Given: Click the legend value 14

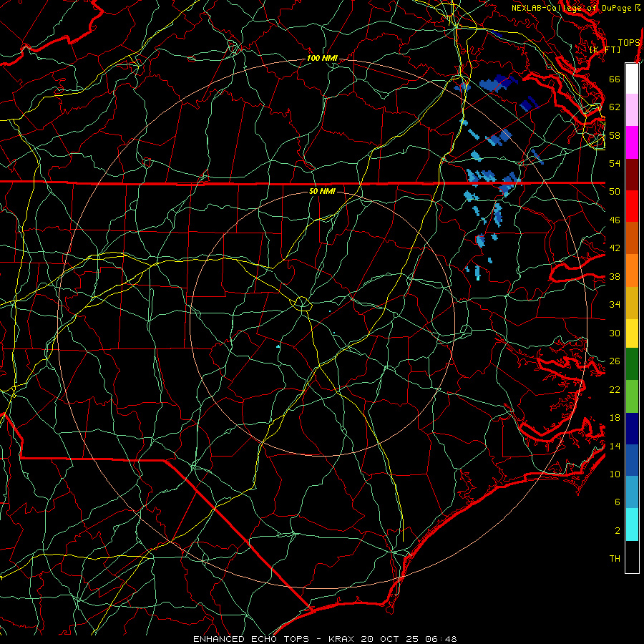Looking at the screenshot, I should click(x=615, y=446).
